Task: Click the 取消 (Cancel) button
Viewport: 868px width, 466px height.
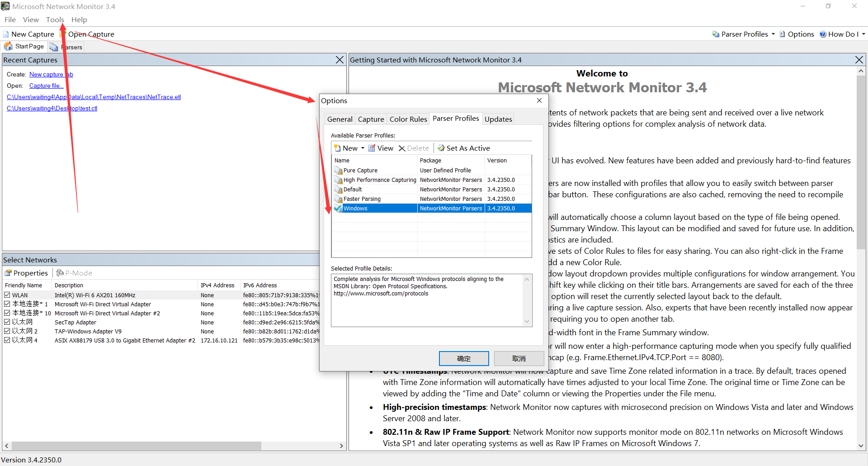Action: [x=519, y=358]
